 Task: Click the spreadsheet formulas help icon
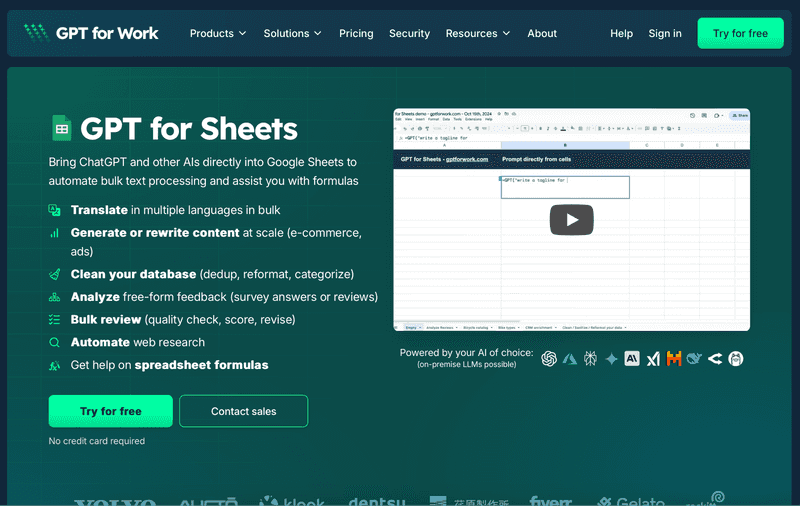[x=54, y=365]
